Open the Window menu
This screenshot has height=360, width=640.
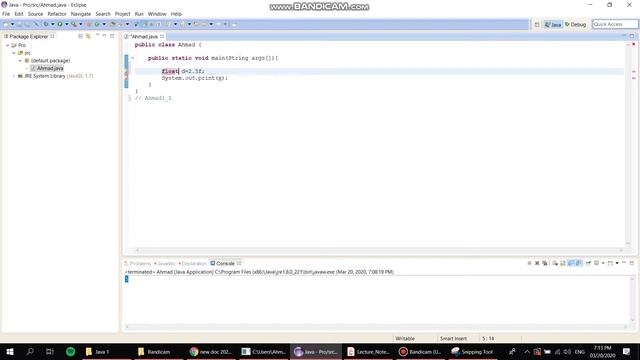click(x=157, y=14)
